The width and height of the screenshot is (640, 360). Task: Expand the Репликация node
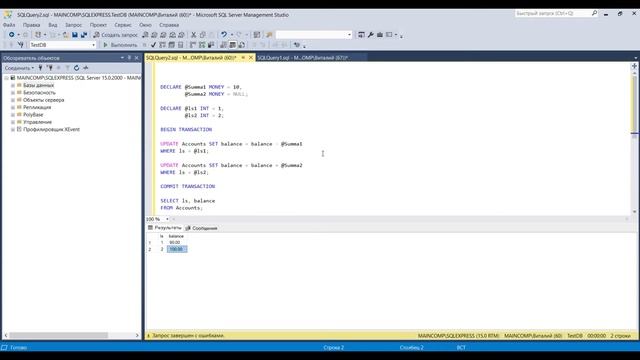pos(13,107)
